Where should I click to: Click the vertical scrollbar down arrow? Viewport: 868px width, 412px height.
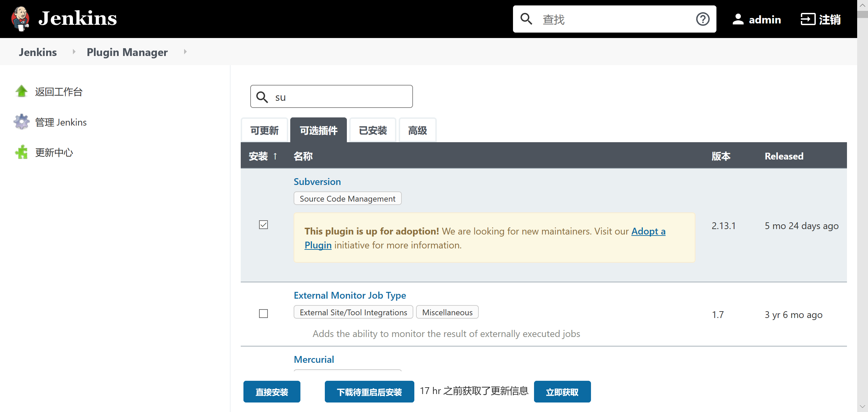pyautogui.click(x=862, y=406)
